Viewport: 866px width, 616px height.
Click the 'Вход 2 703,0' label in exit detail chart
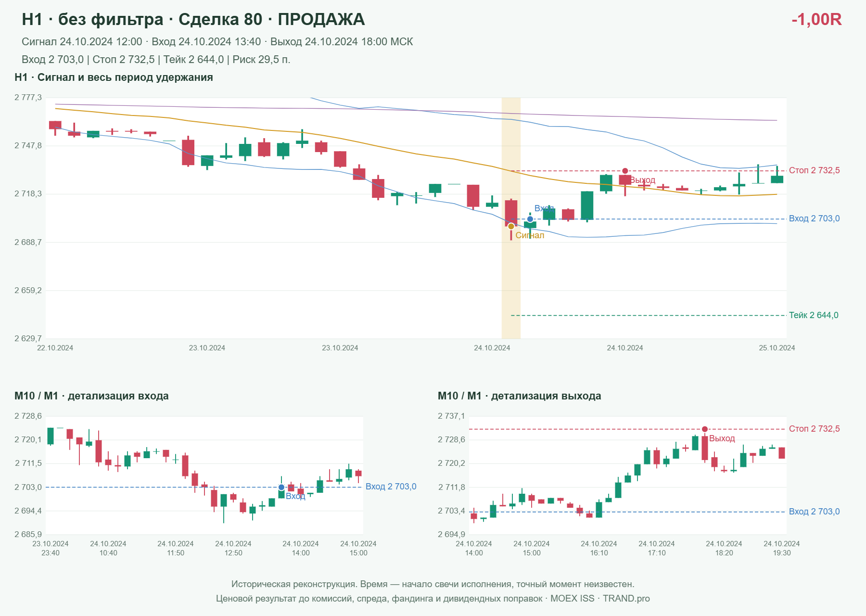pos(814,512)
